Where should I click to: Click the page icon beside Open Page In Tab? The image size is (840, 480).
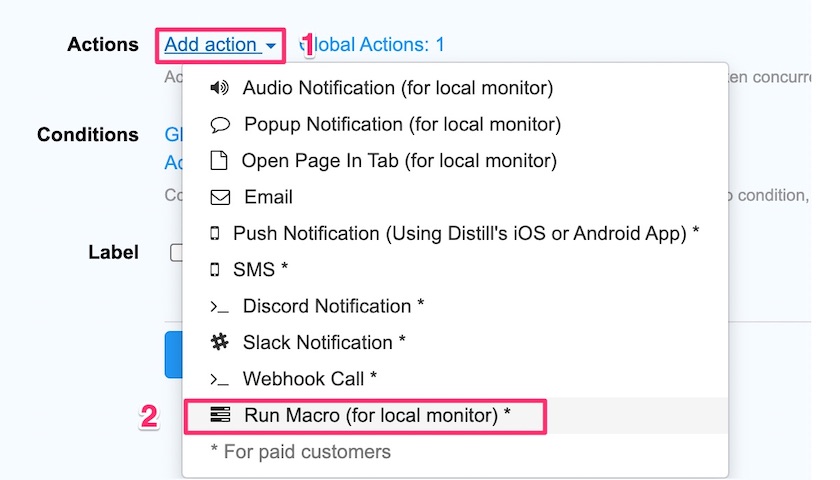point(219,161)
